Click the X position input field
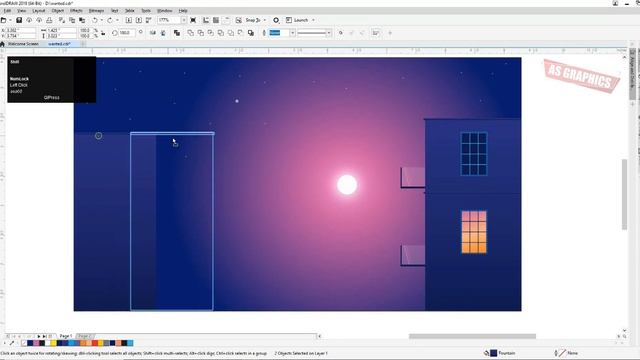Image resolution: width=640 pixels, height=360 pixels. point(21,30)
